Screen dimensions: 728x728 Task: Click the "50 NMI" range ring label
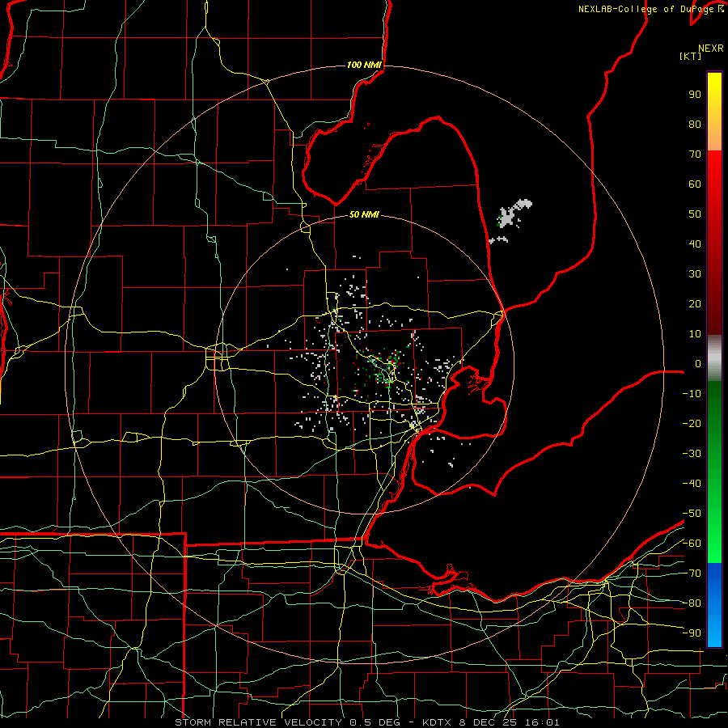coord(364,214)
